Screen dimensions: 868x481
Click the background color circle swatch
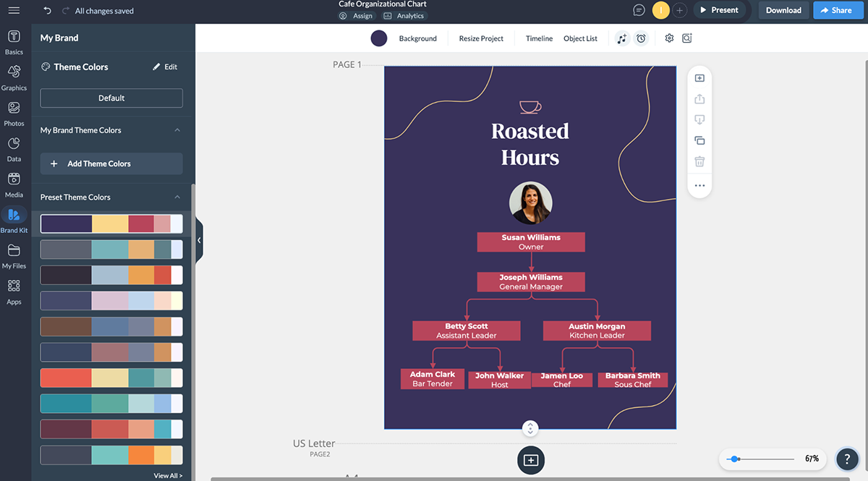point(379,38)
